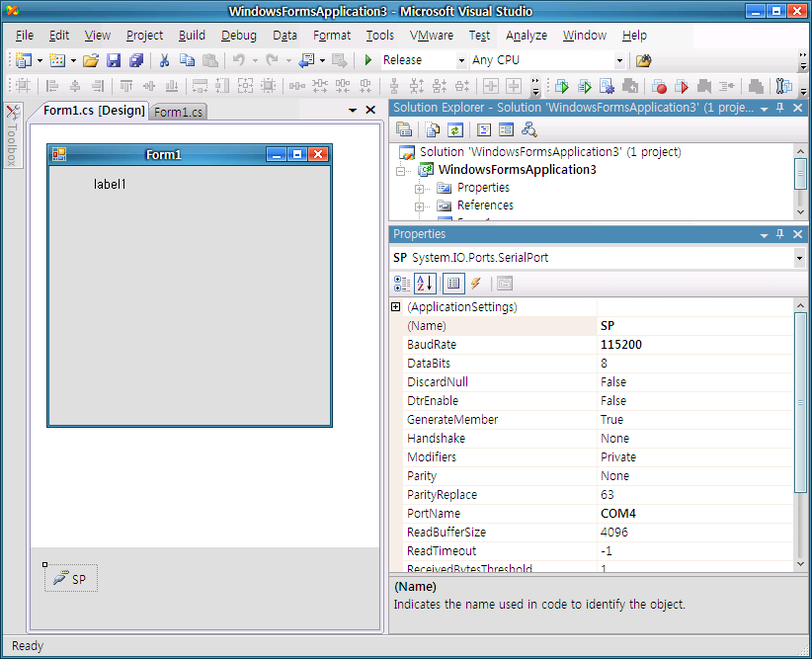Click the View Code icon in Solution Explorer
The height and width of the screenshot is (659, 812).
click(484, 129)
